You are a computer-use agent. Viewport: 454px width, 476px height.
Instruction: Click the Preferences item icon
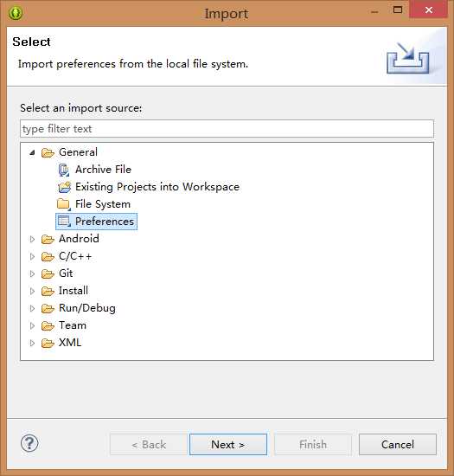point(64,222)
